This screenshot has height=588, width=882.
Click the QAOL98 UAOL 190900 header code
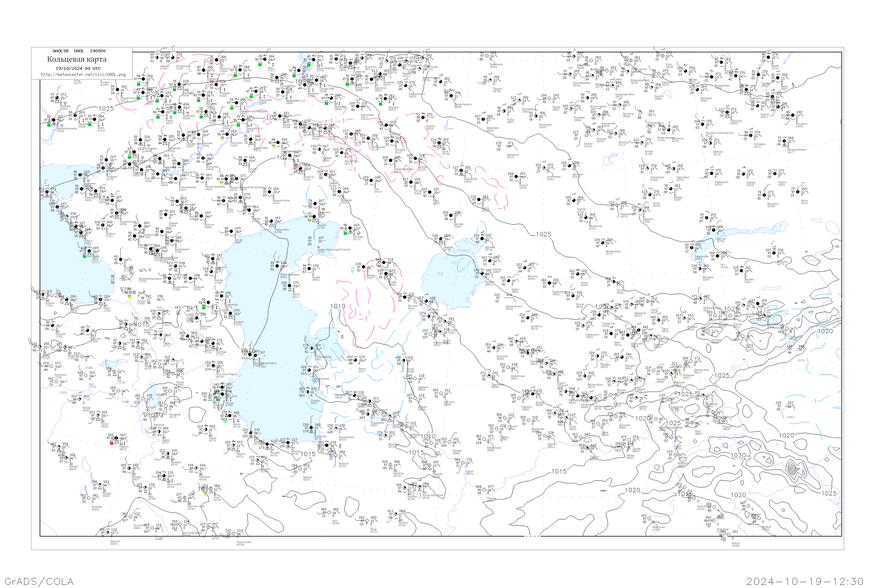(79, 51)
